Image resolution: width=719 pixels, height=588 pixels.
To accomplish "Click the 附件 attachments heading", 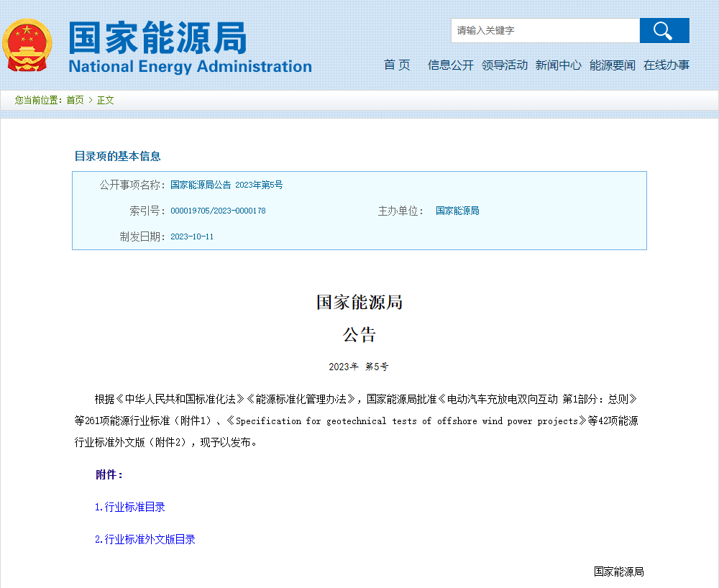I will (108, 474).
